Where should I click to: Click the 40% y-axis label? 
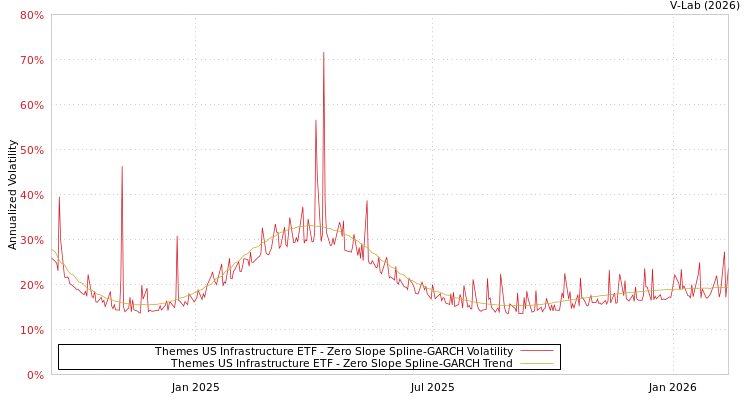click(x=32, y=195)
